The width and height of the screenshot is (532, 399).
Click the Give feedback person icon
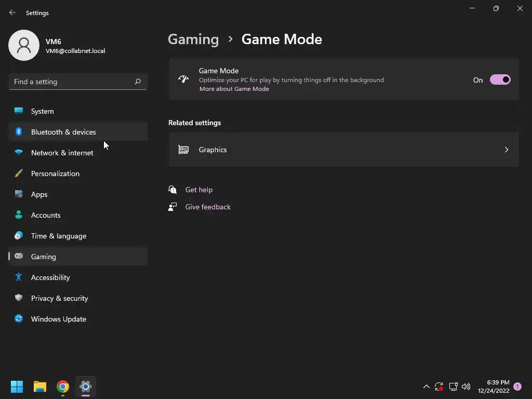tap(172, 207)
